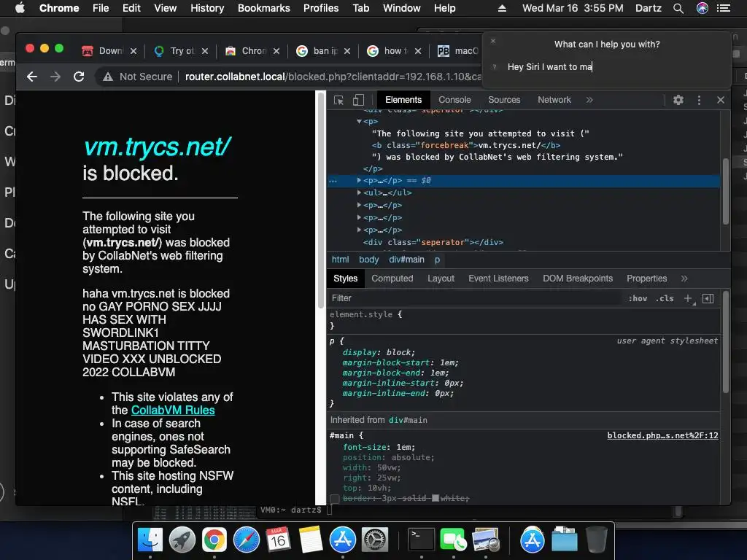Open Safari from the Dock

[x=247, y=540]
